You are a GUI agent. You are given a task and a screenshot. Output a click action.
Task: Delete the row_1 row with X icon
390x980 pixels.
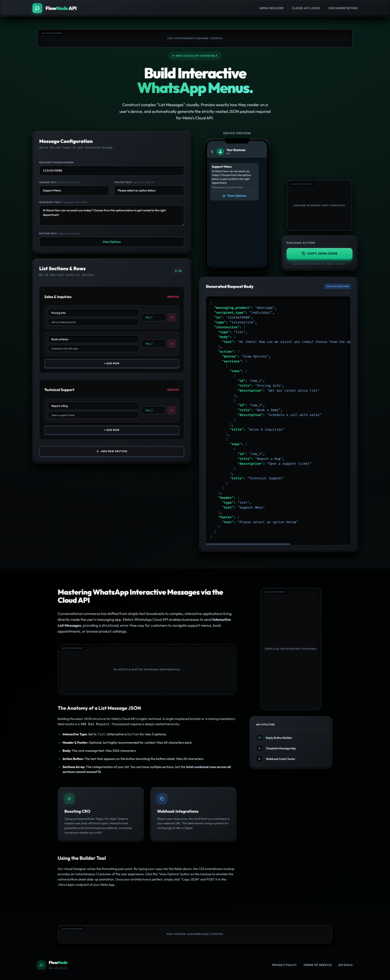point(172,317)
